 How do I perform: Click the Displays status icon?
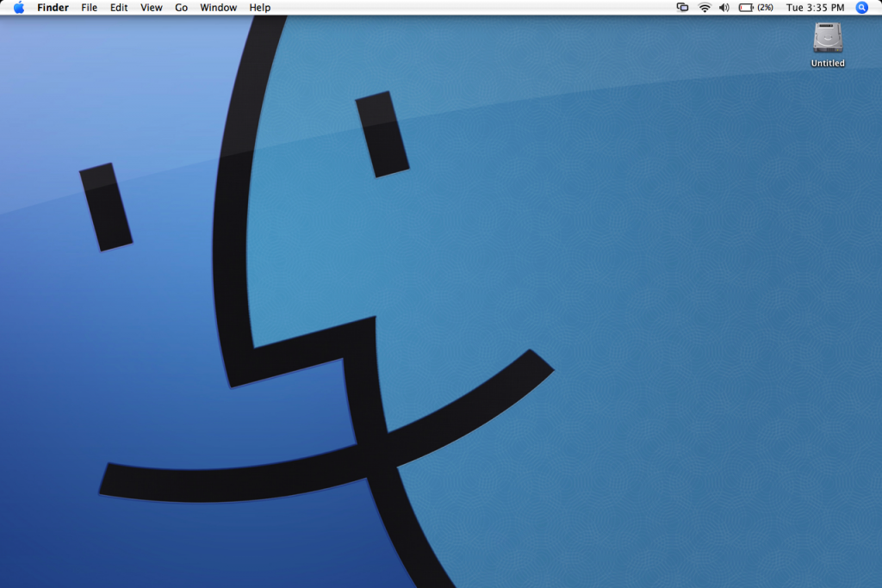[682, 7]
